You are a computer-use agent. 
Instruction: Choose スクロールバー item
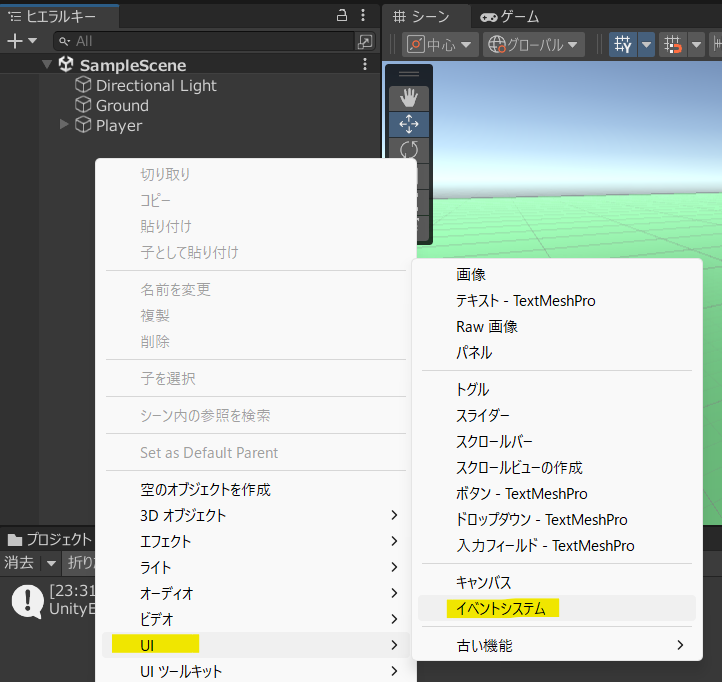(x=557, y=442)
